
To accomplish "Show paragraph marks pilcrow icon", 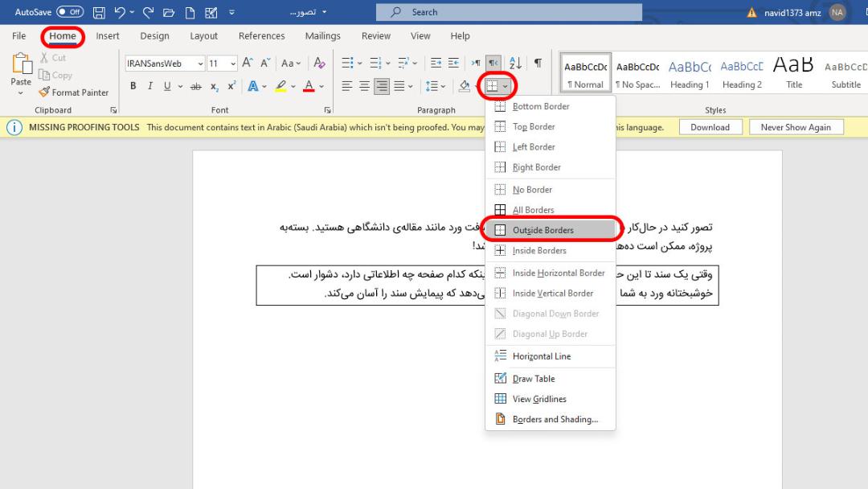I will pyautogui.click(x=538, y=63).
